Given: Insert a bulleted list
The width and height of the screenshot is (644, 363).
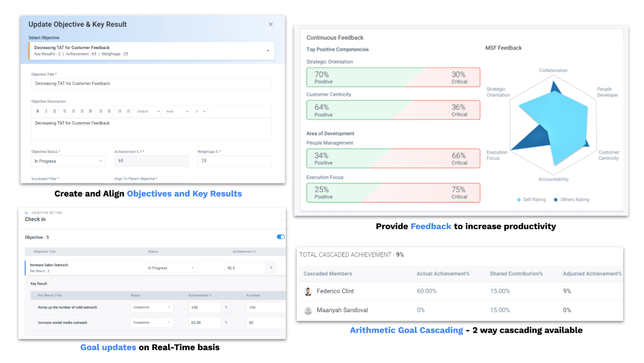Looking at the screenshot, I should 119,111.
